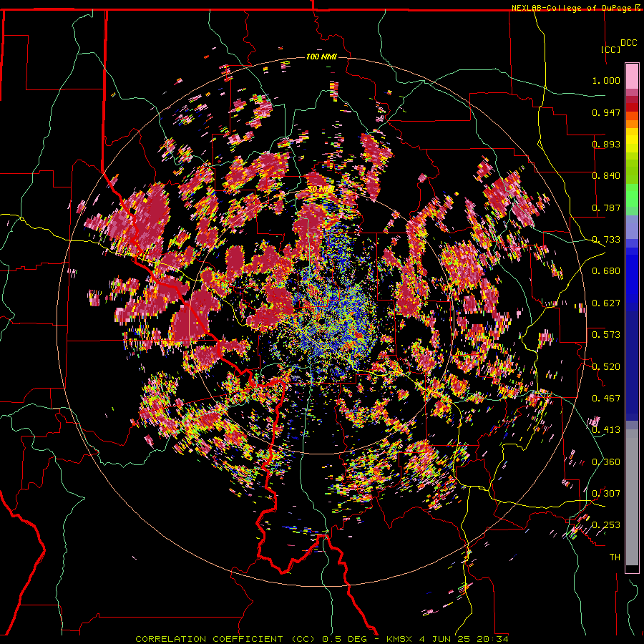Click the 100 NMI range ring label
This screenshot has width=644, height=644.
(321, 57)
